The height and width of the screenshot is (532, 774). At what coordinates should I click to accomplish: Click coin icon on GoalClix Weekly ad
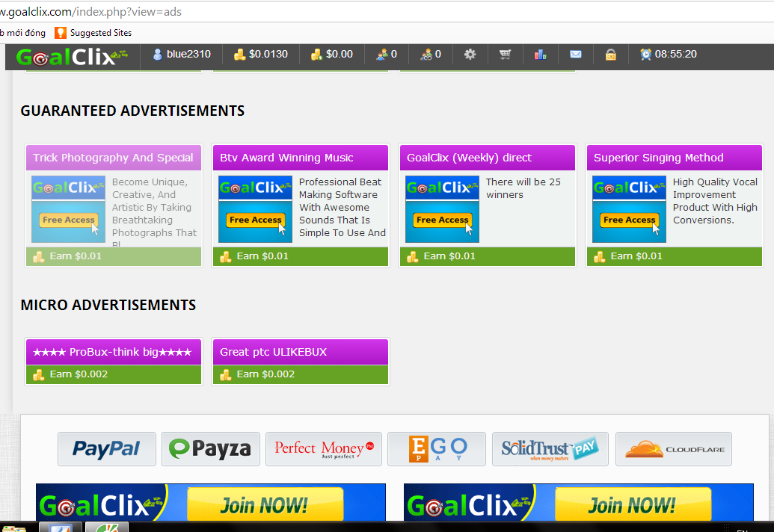pos(413,256)
